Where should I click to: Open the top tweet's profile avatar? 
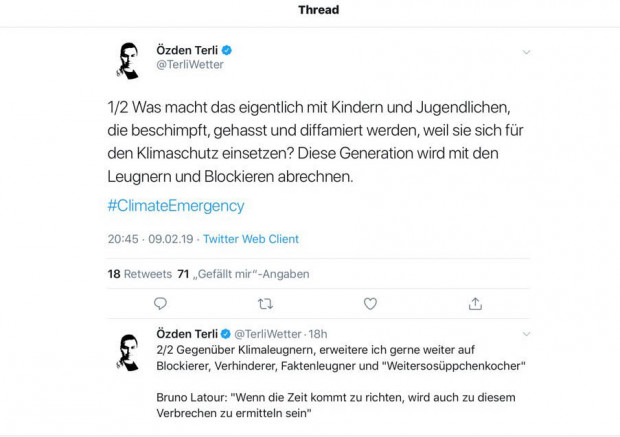(126, 60)
